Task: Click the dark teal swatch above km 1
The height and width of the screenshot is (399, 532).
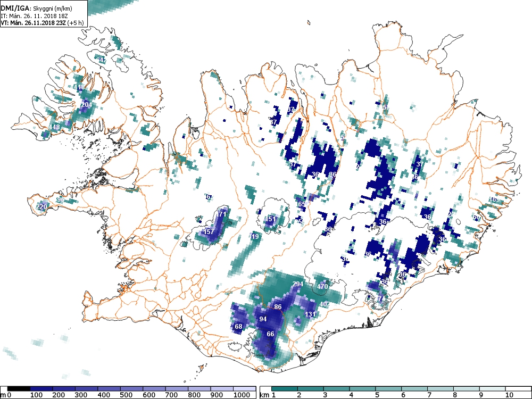Action: click(284, 389)
